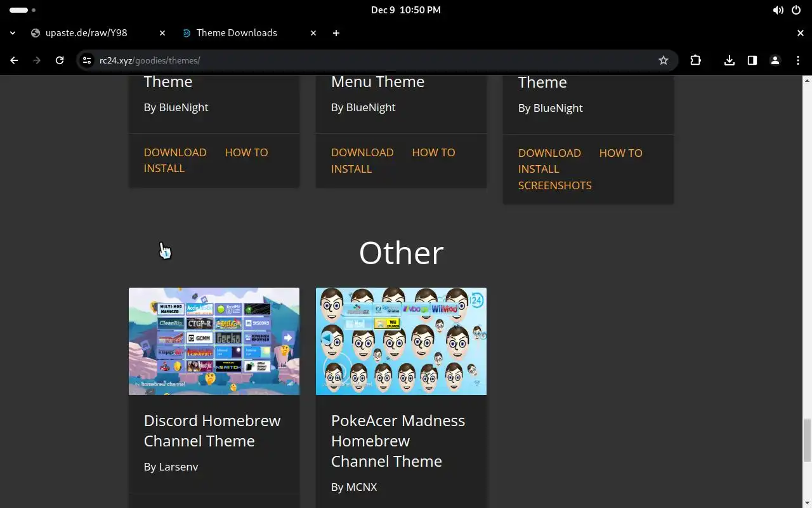812x508 pixels.
Task: Expand the tab search dropdown
Action: [x=13, y=33]
